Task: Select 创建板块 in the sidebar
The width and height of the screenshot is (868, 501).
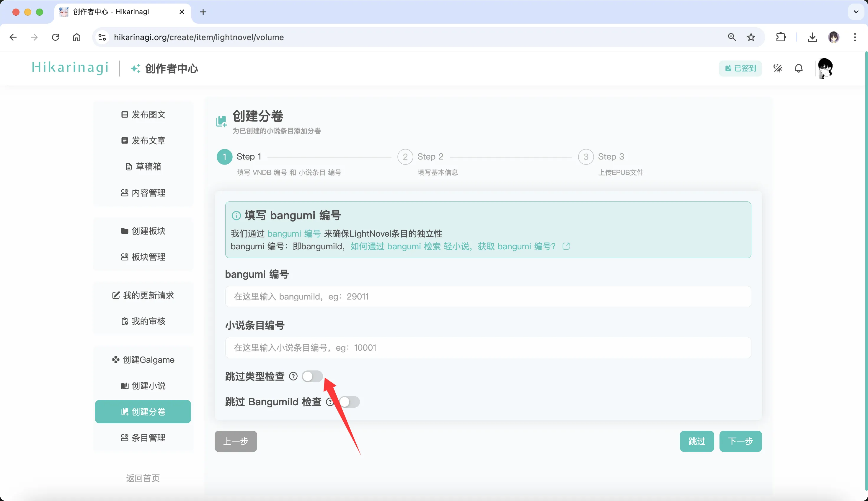Action: click(x=143, y=231)
